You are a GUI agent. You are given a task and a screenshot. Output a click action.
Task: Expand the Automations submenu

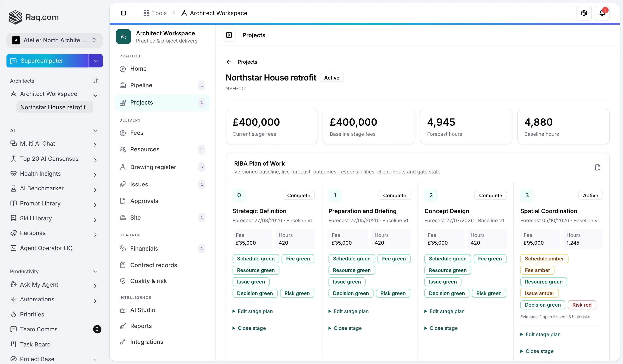[95, 301]
